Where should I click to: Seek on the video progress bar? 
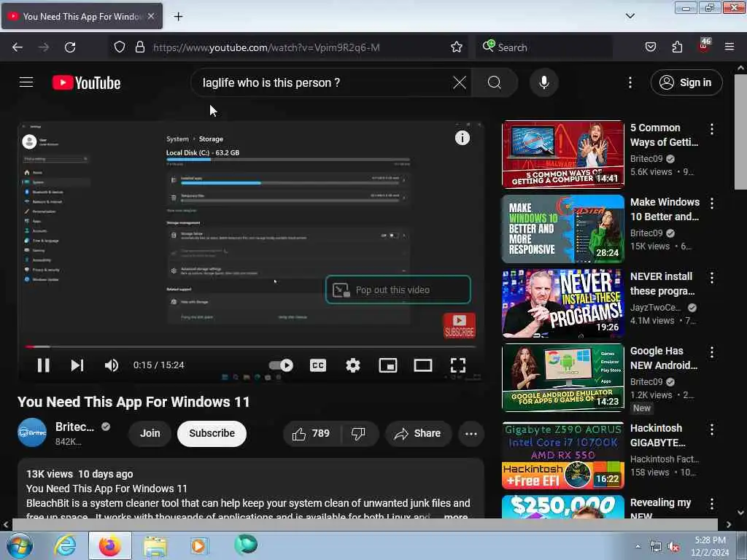pos(252,346)
